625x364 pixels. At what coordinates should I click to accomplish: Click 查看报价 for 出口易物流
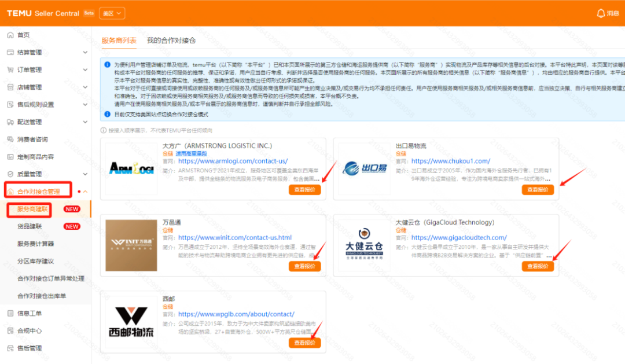[538, 190]
